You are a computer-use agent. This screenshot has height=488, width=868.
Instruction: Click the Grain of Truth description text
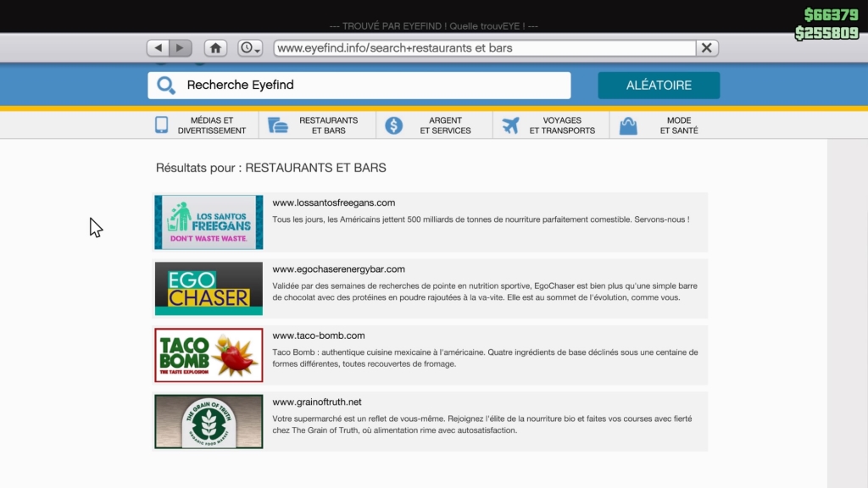(482, 424)
